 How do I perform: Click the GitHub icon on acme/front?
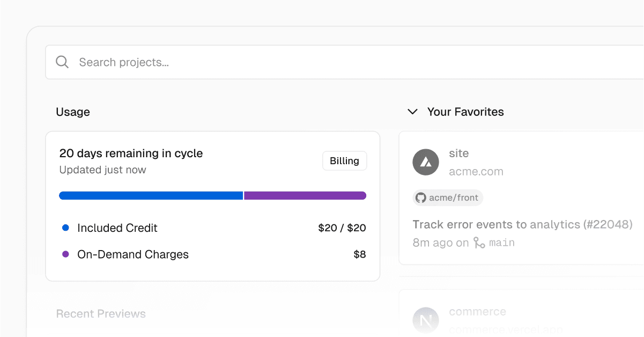pos(421,198)
